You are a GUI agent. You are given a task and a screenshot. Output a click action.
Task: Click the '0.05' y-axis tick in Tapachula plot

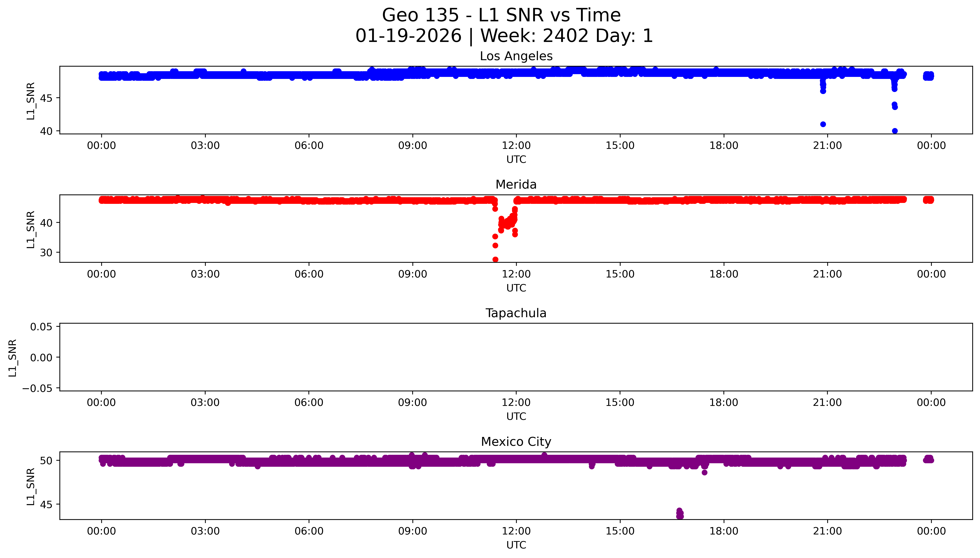pyautogui.click(x=41, y=327)
